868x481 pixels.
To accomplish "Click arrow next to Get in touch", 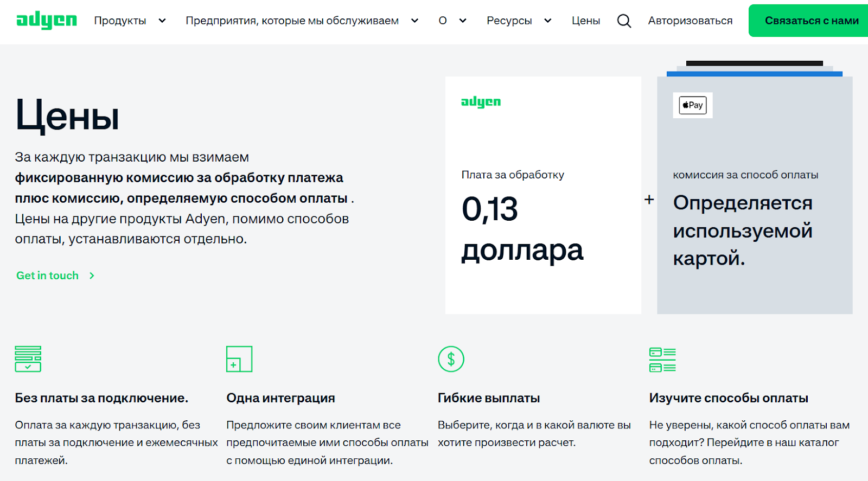I will coord(92,276).
